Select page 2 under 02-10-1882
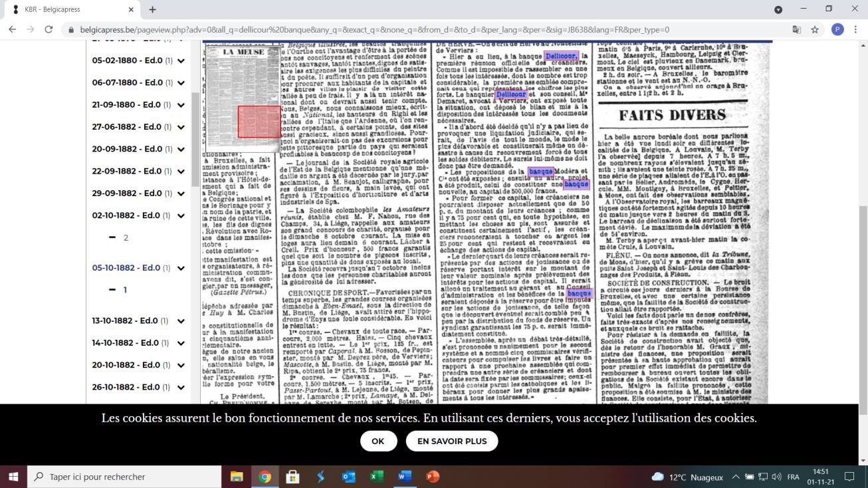 [x=125, y=238]
